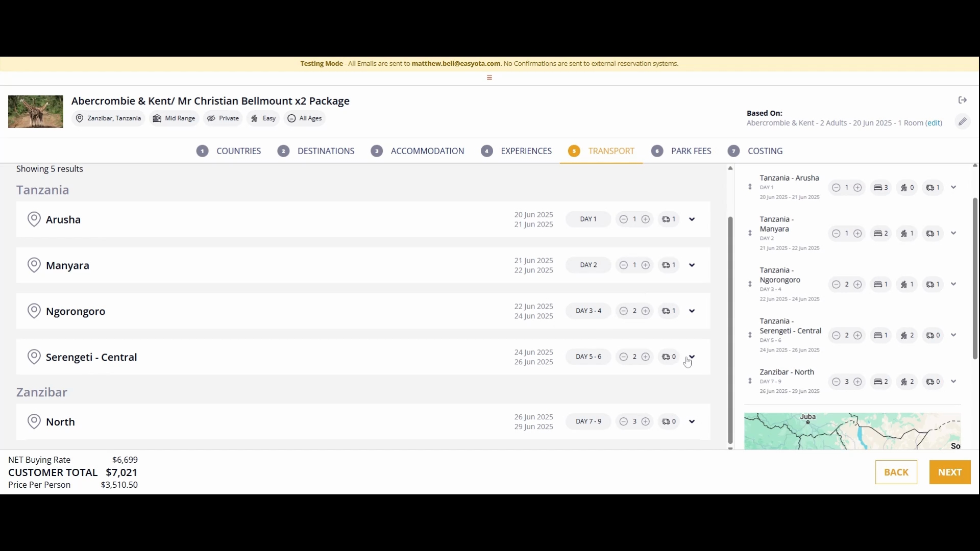Click the location pin icon beside North
The width and height of the screenshot is (980, 551).
(x=34, y=422)
